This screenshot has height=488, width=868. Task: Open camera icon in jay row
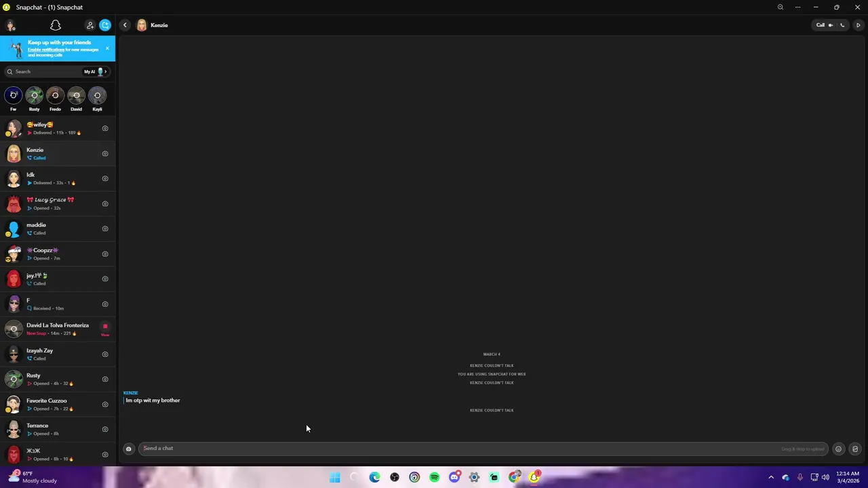pyautogui.click(x=105, y=279)
